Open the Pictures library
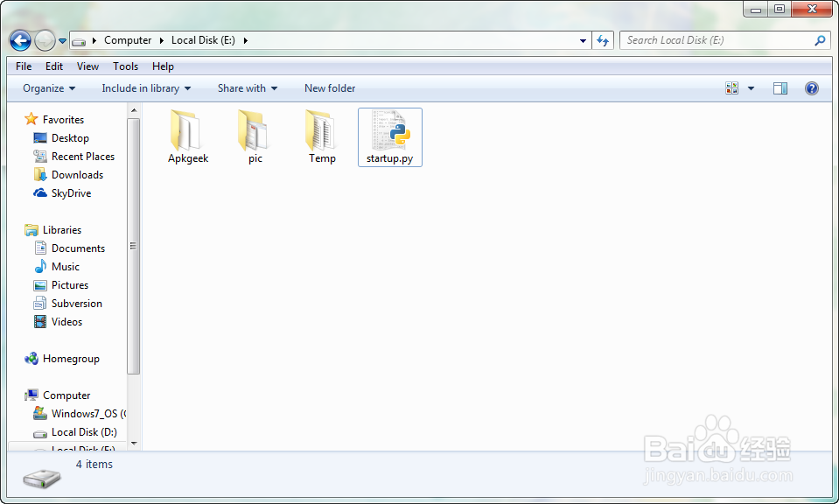The height and width of the screenshot is (504, 839). (x=60, y=285)
